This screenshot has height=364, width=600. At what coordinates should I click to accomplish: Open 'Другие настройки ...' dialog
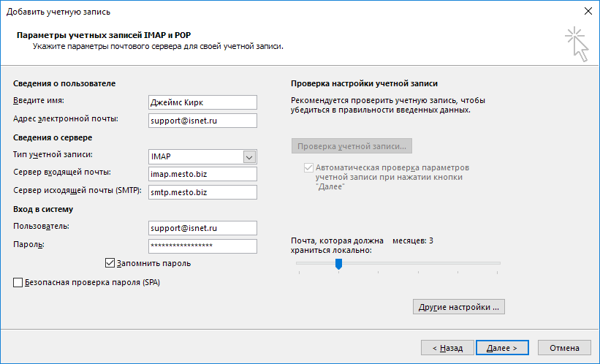pos(458,307)
